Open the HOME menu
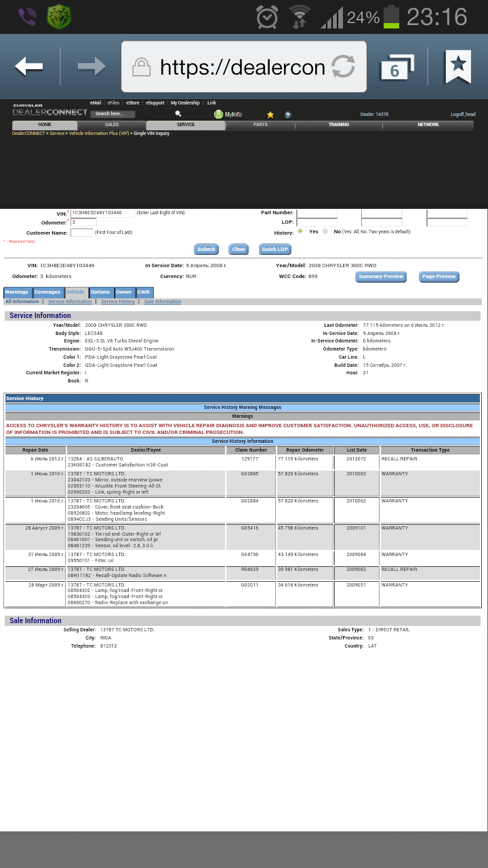Viewport: 488px width, 868px height. (x=45, y=125)
